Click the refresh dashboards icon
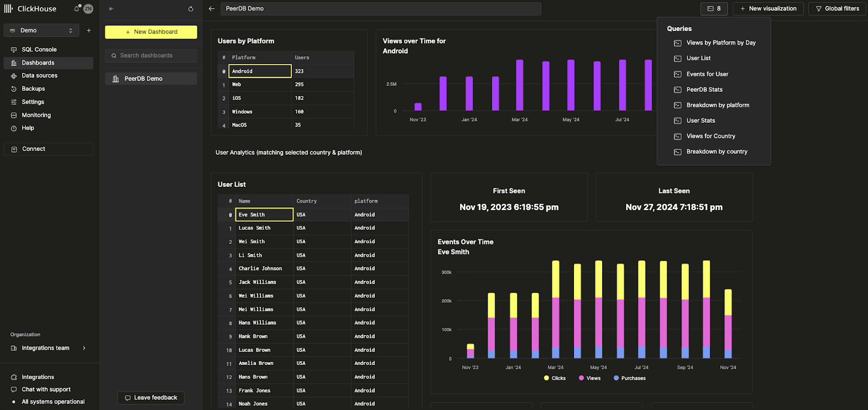Viewport: 868px width, 410px height. pyautogui.click(x=190, y=9)
